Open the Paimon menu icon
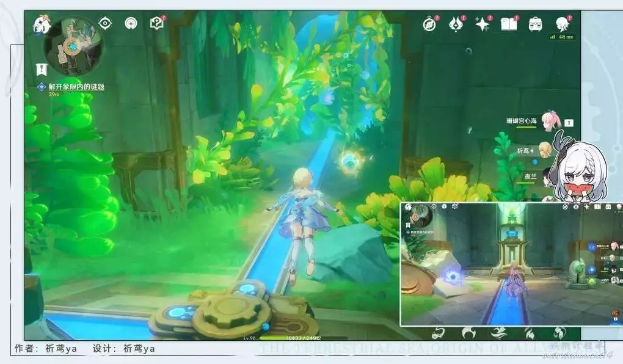Screen dimensions: 623x364 (x=42, y=25)
